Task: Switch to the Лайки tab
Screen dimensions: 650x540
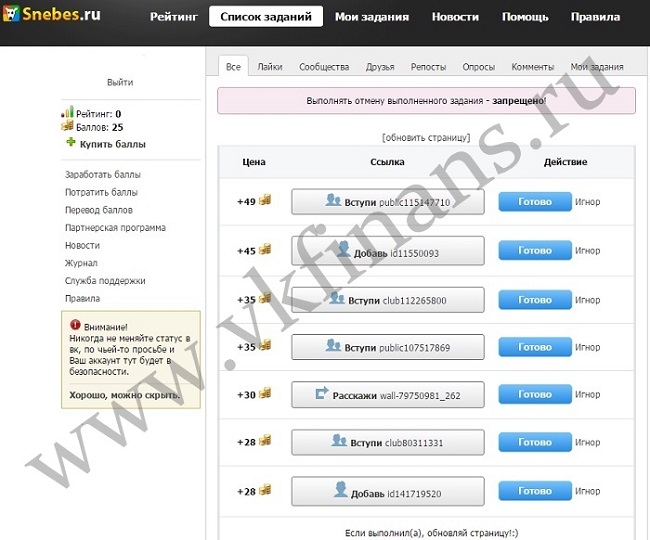Action: click(x=270, y=67)
